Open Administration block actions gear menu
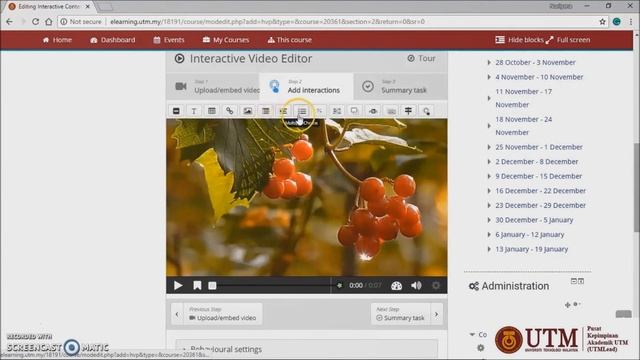The height and width of the screenshot is (360, 640). 577,304
